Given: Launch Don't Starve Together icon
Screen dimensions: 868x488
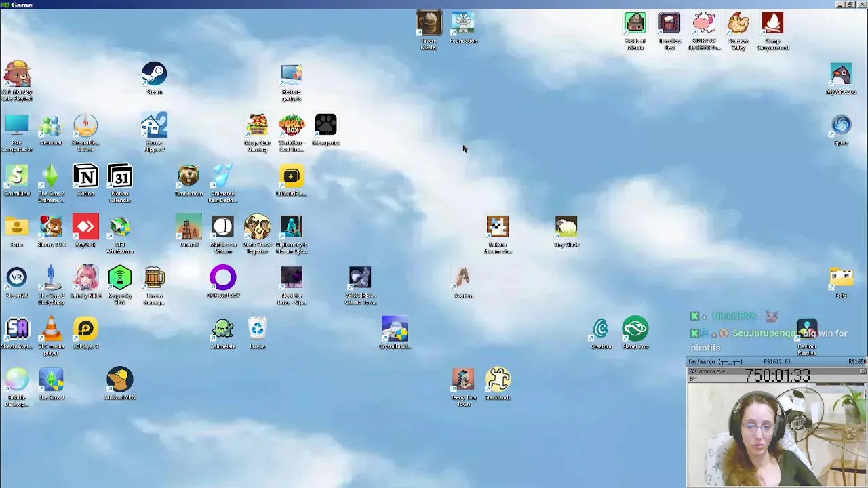Looking at the screenshot, I should click(257, 227).
